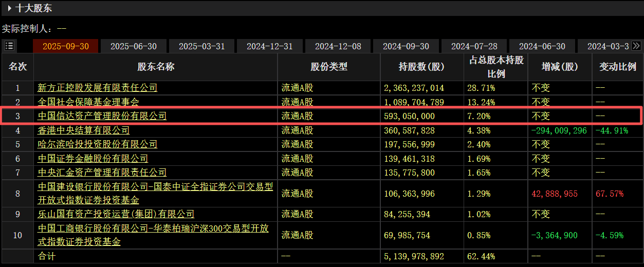644x267 pixels.
Task: Select the holding value 135,775,800
Action: [410, 173]
